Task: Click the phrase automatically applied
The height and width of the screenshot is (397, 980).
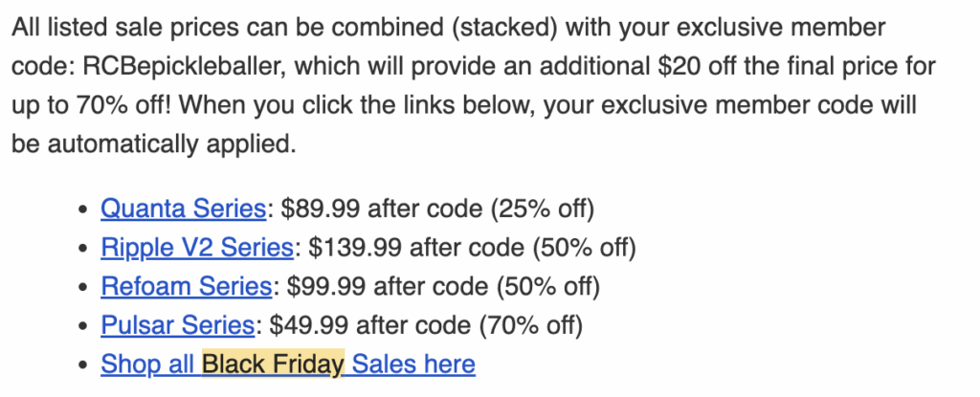Action: click(x=170, y=144)
